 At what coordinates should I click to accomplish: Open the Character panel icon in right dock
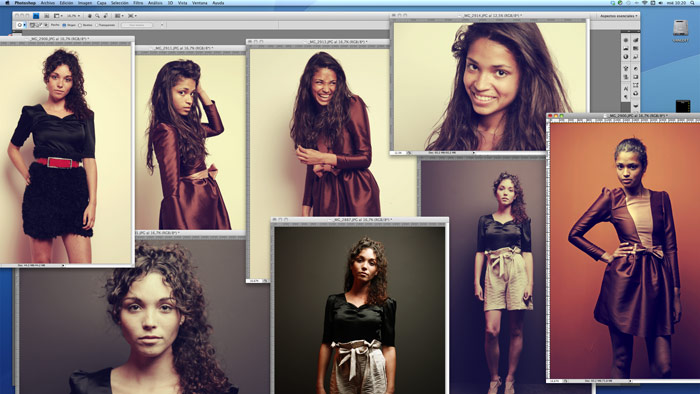(x=625, y=89)
